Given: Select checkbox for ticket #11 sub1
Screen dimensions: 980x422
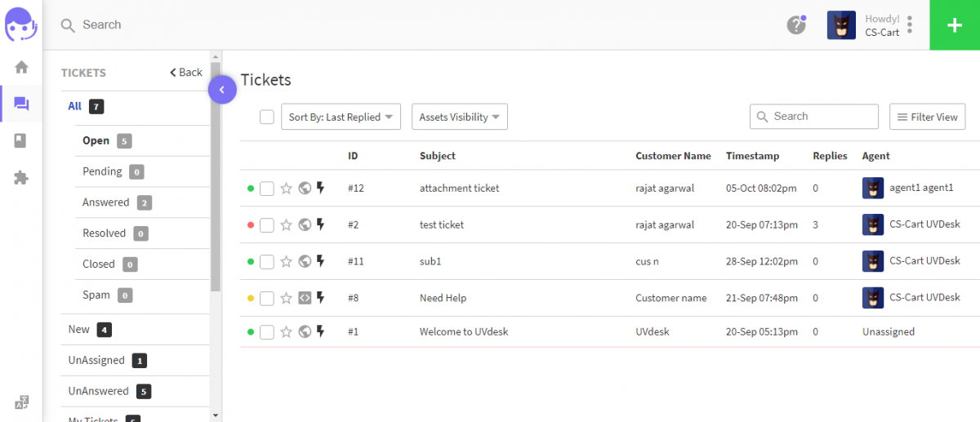Looking at the screenshot, I should tap(267, 262).
